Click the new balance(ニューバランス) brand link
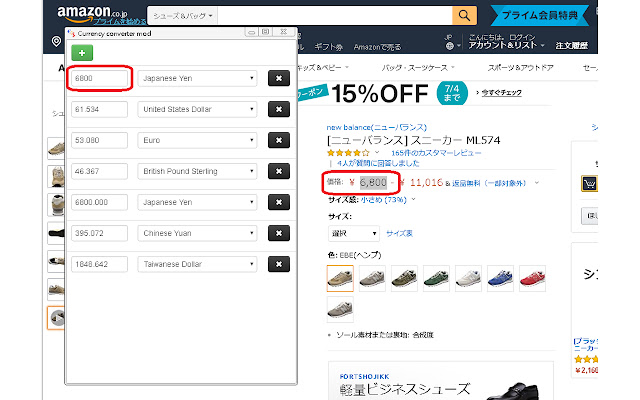Viewport: 640px width, 400px height. click(x=376, y=127)
